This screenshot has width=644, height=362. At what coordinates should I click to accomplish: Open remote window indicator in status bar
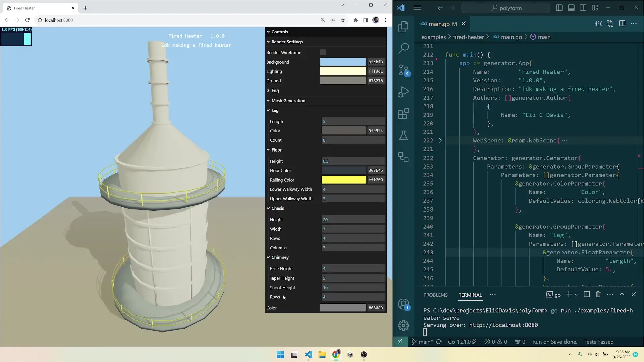(400, 342)
